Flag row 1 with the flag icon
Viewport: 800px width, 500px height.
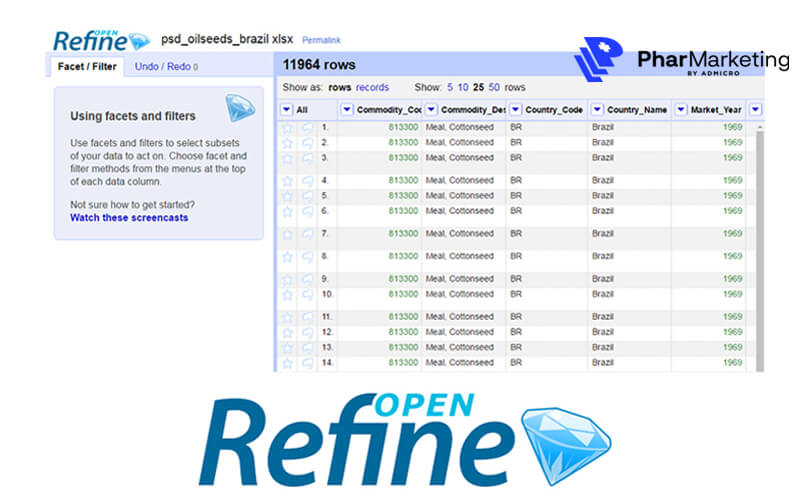307,128
